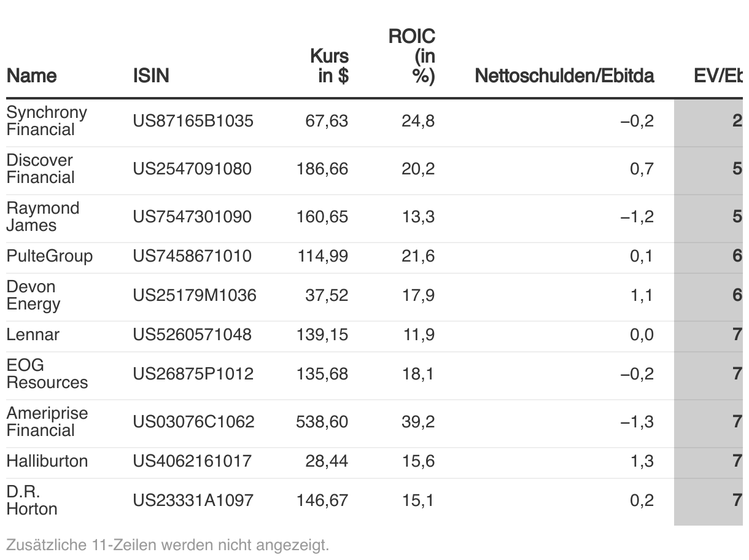
Task: Select ISIN US7547301090 for Raymond James
Action: (192, 217)
